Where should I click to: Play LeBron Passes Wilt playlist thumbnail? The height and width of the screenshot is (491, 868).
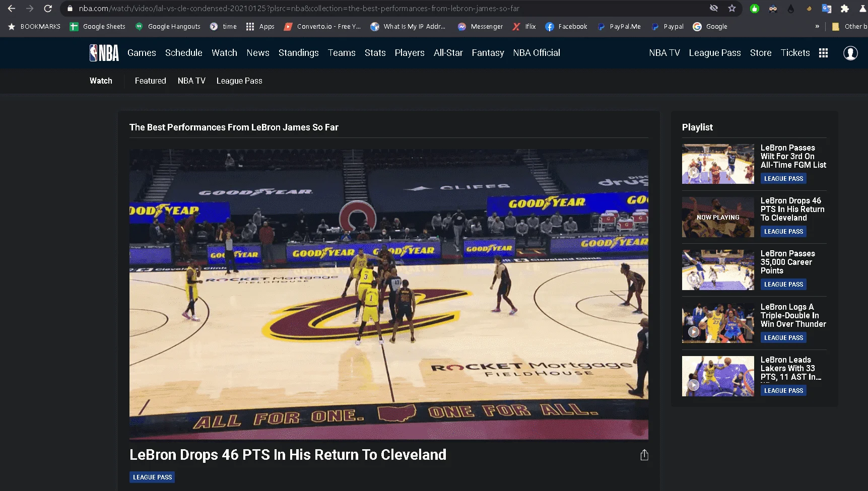[718, 164]
